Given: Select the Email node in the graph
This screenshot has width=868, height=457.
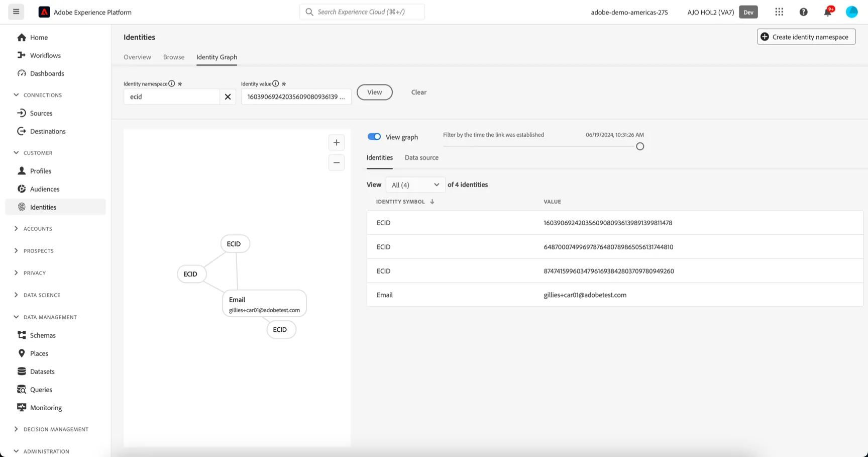Looking at the screenshot, I should click(x=264, y=304).
